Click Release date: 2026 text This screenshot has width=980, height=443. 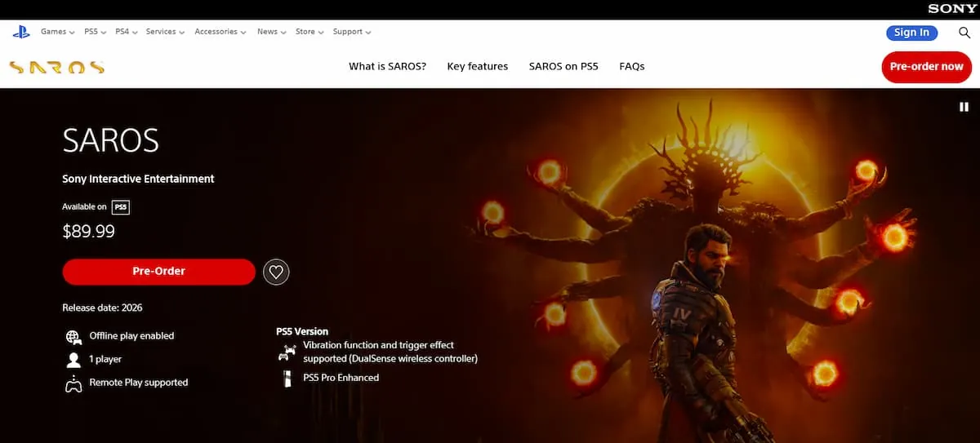[x=102, y=308]
